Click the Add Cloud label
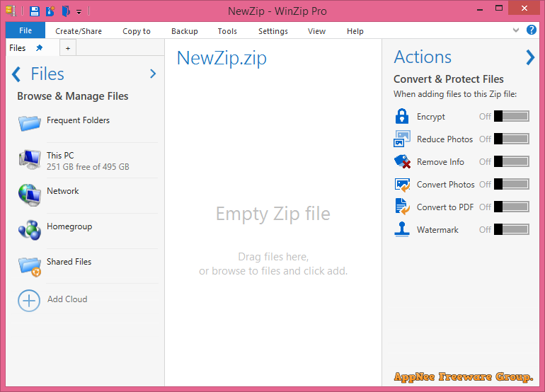545x392 pixels. pos(67,299)
